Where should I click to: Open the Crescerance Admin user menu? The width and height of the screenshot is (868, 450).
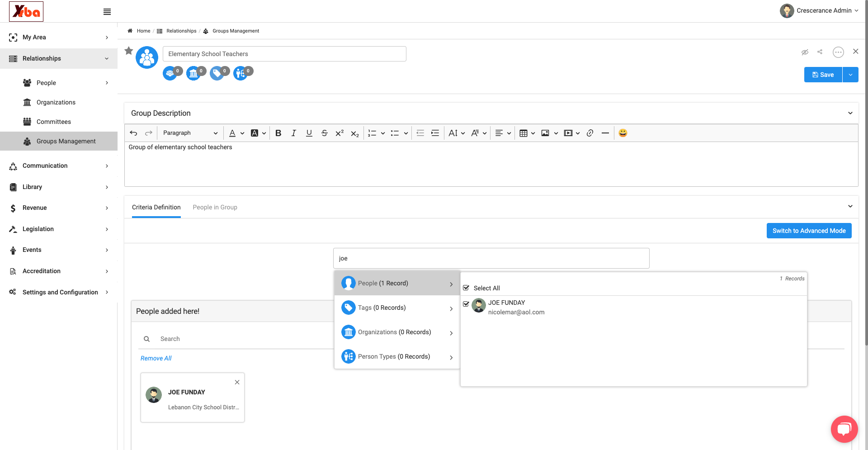click(x=819, y=10)
